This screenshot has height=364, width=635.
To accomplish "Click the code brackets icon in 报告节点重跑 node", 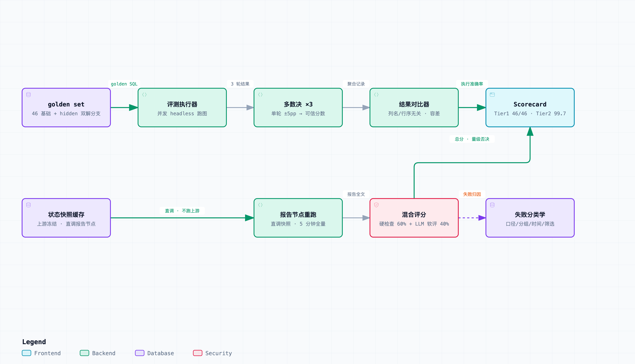I will (260, 205).
